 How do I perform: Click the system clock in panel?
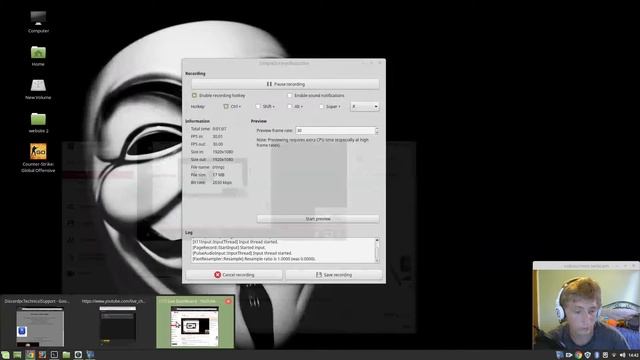click(634, 355)
